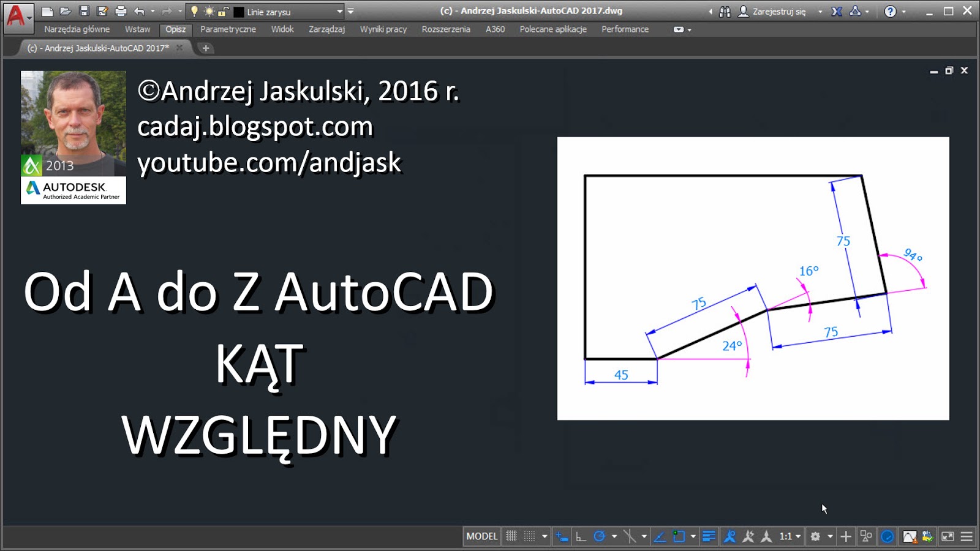Screen dimensions: 980x551
Task: Open the Rozszerzenia tab
Action: [446, 29]
